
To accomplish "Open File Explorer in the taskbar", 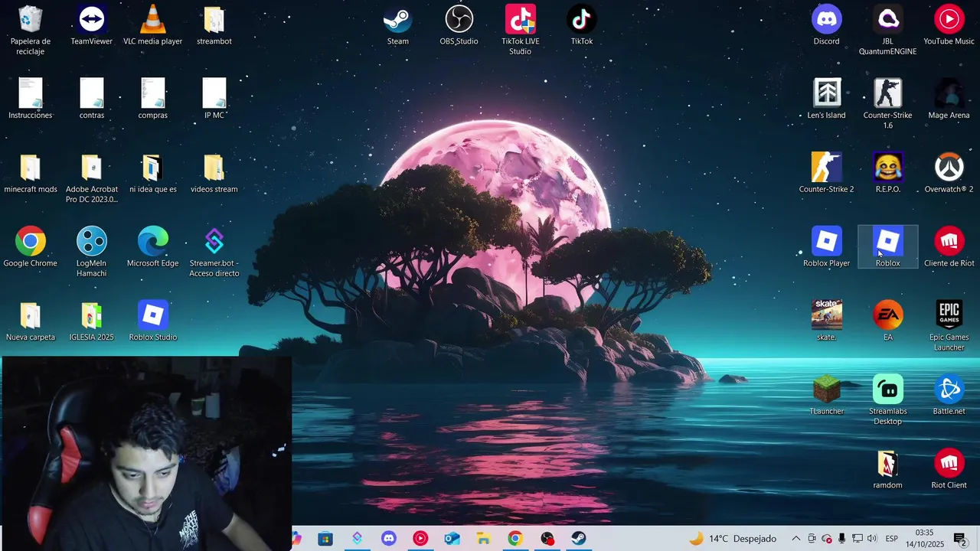I will click(x=483, y=539).
